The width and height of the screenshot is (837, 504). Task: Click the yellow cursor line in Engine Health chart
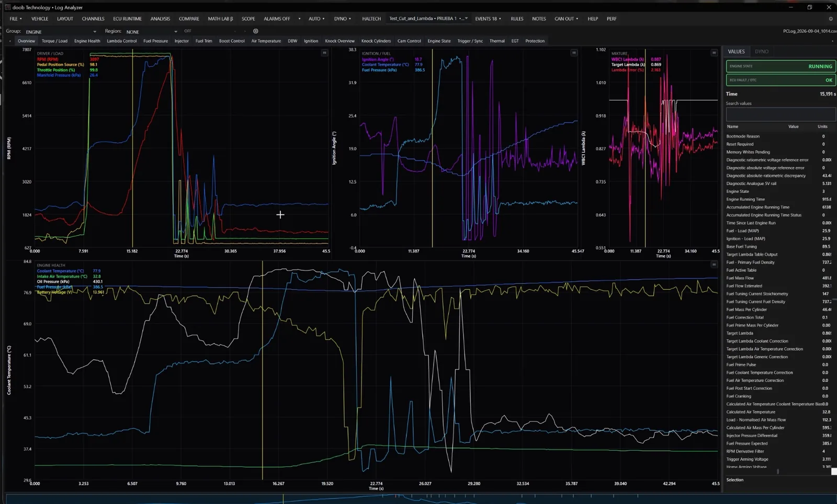(263, 371)
